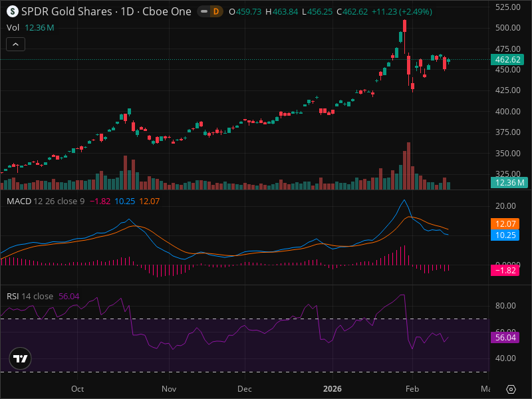Click the 475.00 price axis label
Viewport: 532px width, 399px height.
pyautogui.click(x=507, y=49)
